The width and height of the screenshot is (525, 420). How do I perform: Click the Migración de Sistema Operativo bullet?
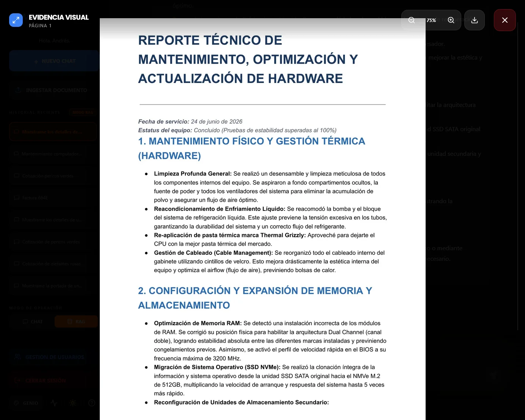pyautogui.click(x=269, y=380)
